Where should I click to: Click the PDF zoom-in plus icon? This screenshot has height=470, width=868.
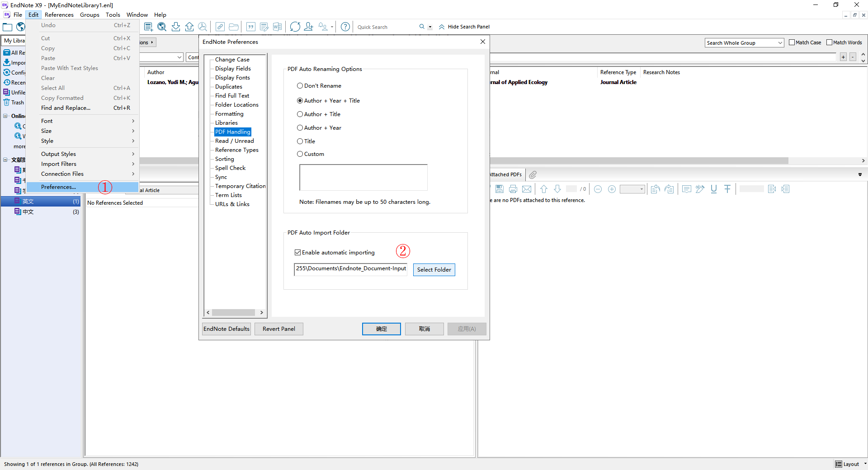pos(612,189)
